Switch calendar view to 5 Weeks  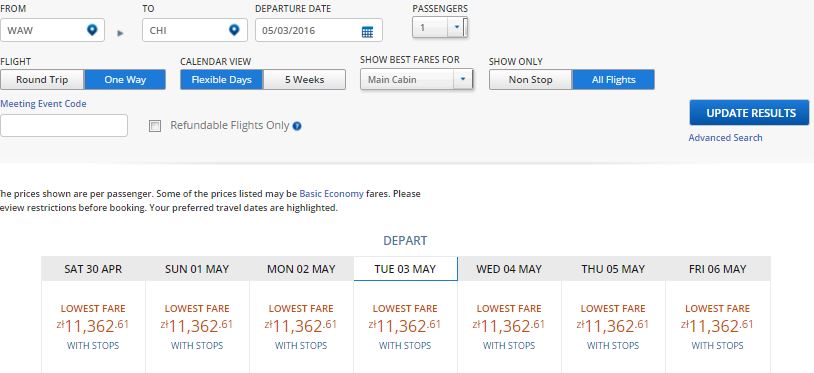304,80
